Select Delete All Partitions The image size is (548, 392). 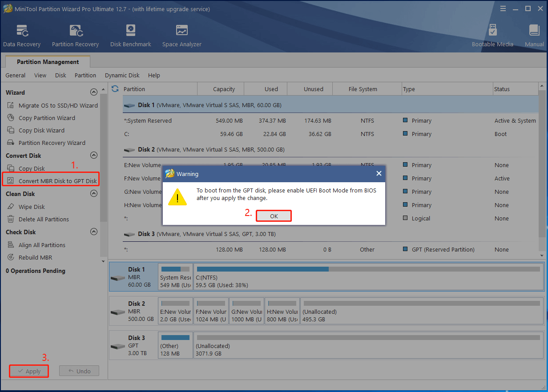point(38,219)
